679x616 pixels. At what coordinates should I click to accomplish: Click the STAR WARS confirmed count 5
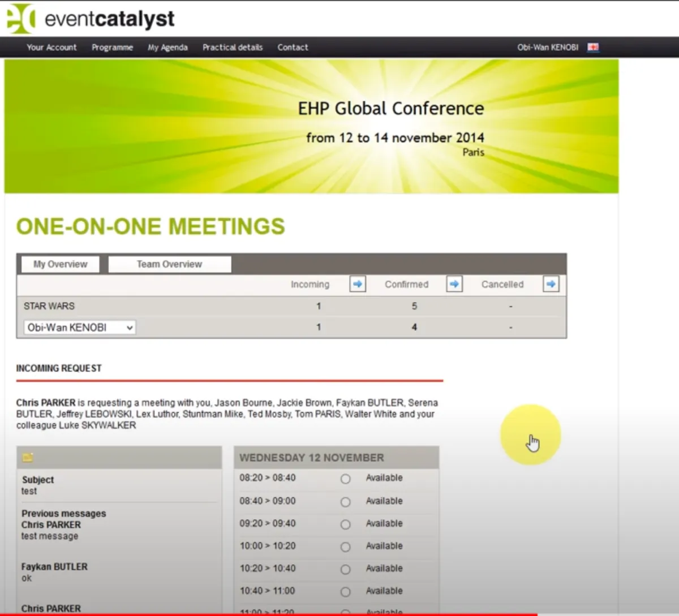tap(414, 306)
